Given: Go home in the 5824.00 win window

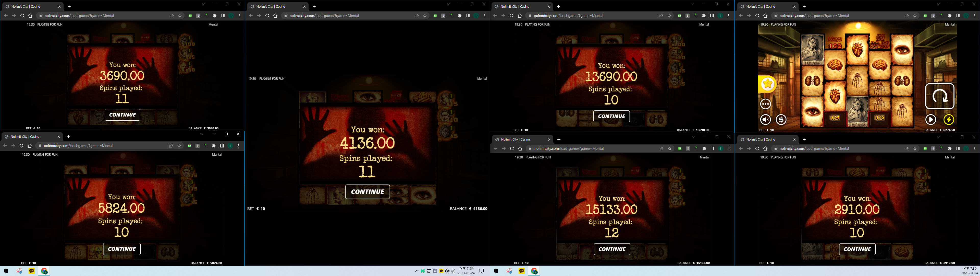Looking at the screenshot, I should pos(30,146).
